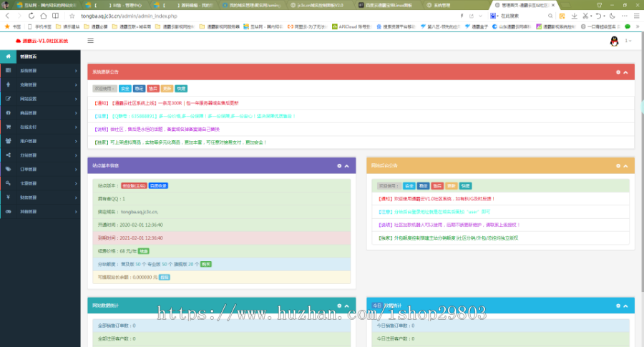Collapse the red 系统更新公告 panel
The height and width of the screenshot is (347, 644).
click(x=625, y=72)
